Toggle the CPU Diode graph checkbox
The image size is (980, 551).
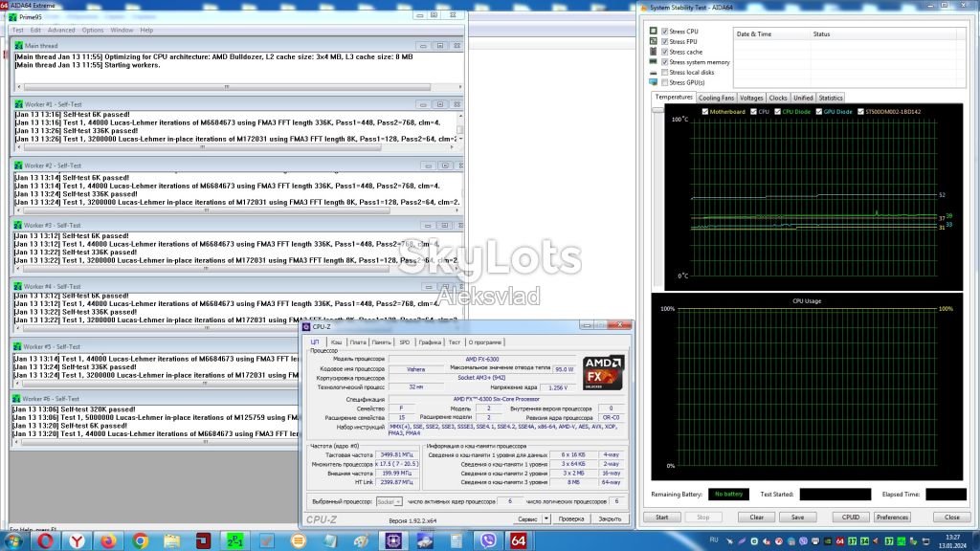[777, 112]
